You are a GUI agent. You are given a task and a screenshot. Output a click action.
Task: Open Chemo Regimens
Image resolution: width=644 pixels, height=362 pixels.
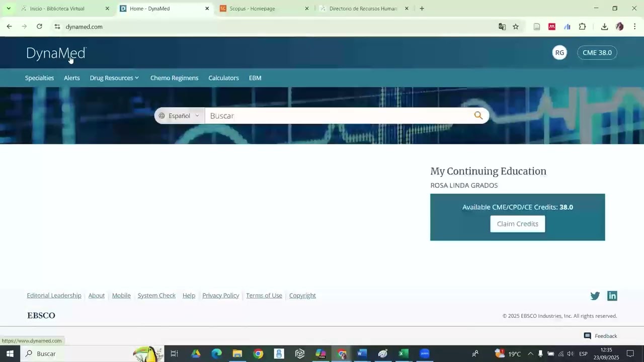[174, 78]
